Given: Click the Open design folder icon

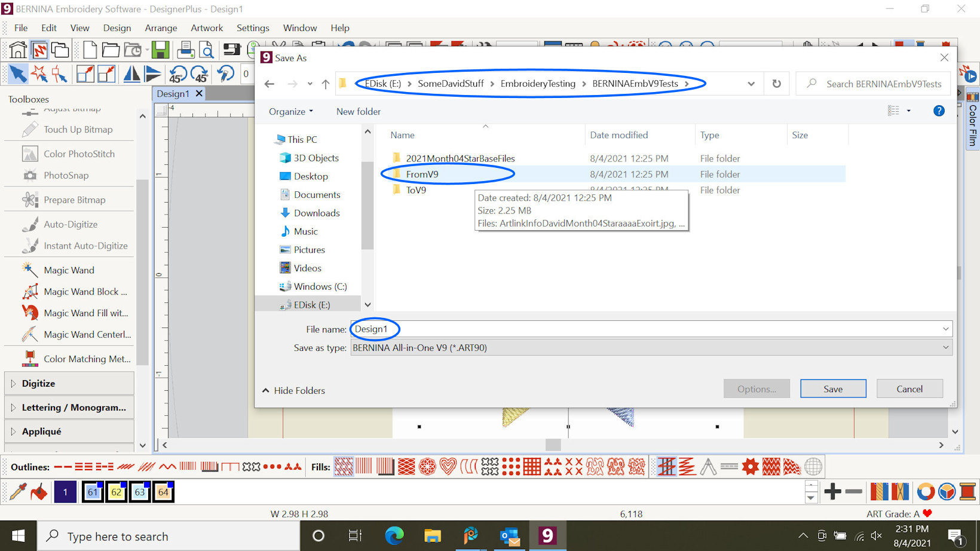Looking at the screenshot, I should (111, 50).
